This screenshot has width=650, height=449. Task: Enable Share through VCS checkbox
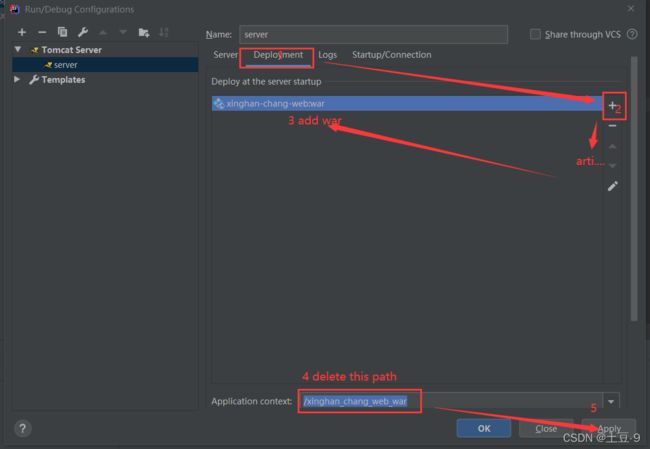tap(535, 34)
